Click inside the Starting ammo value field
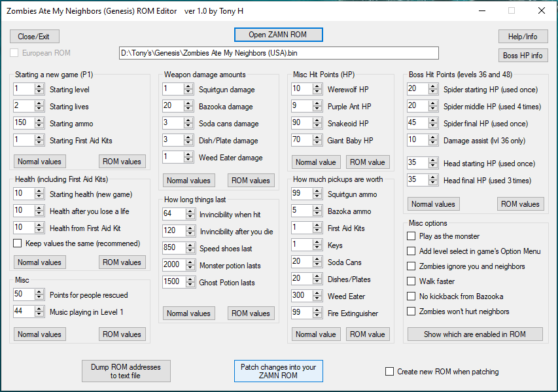This screenshot has width=558, height=392. tap(24, 124)
